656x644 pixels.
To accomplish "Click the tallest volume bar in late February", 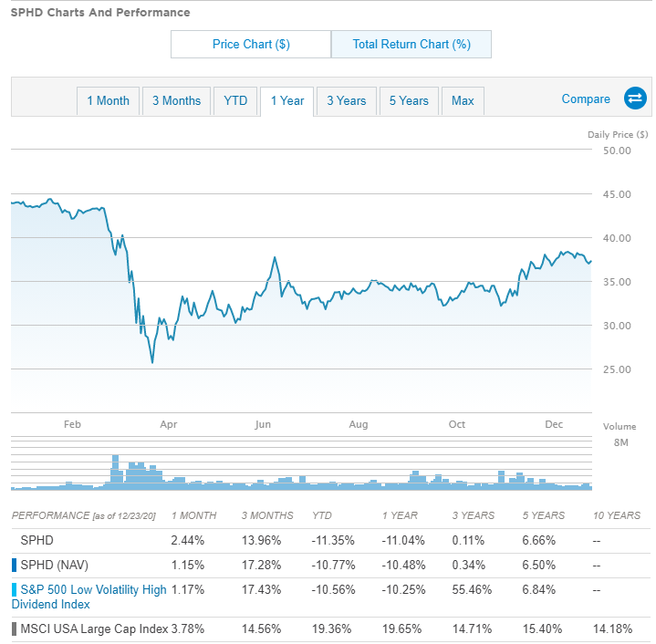I will tap(115, 472).
